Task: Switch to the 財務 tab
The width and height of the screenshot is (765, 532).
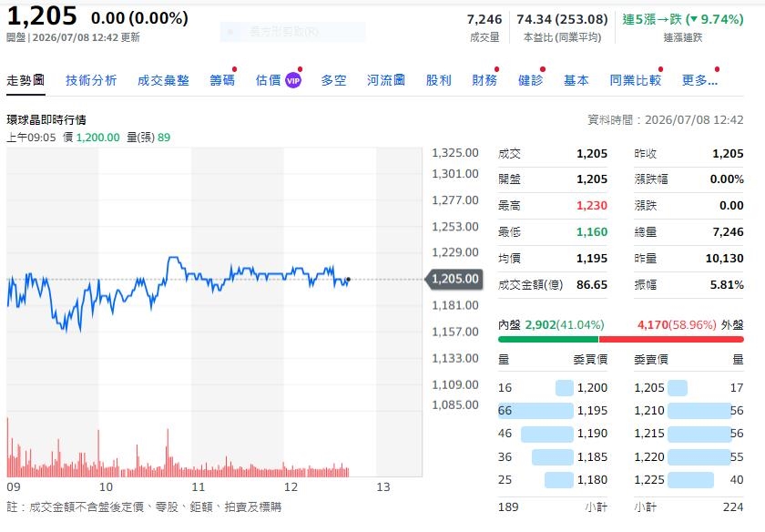Action: point(484,80)
